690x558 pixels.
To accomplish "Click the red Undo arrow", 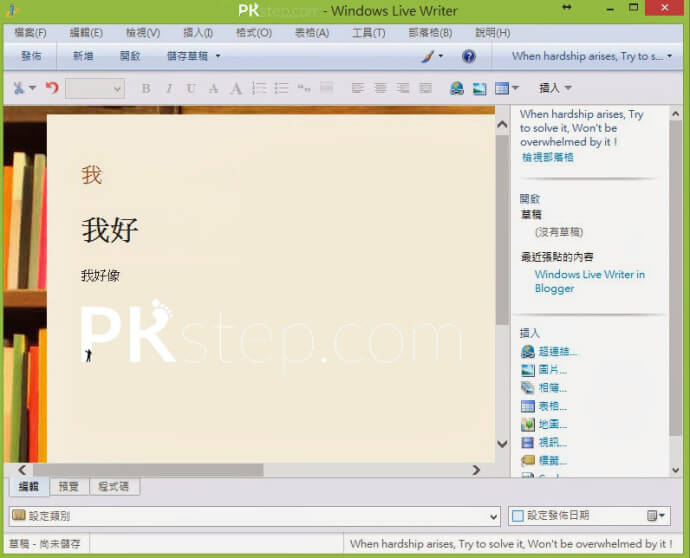I will (52, 88).
